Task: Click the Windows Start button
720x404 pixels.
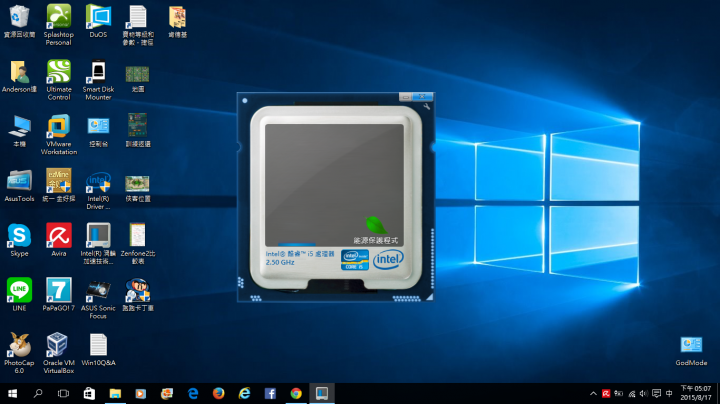Action: [12, 393]
